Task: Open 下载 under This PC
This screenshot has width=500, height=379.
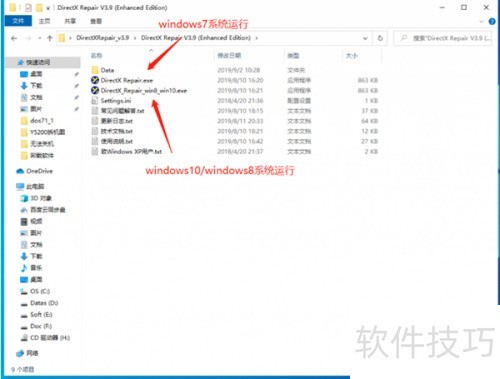Action: coord(36,256)
